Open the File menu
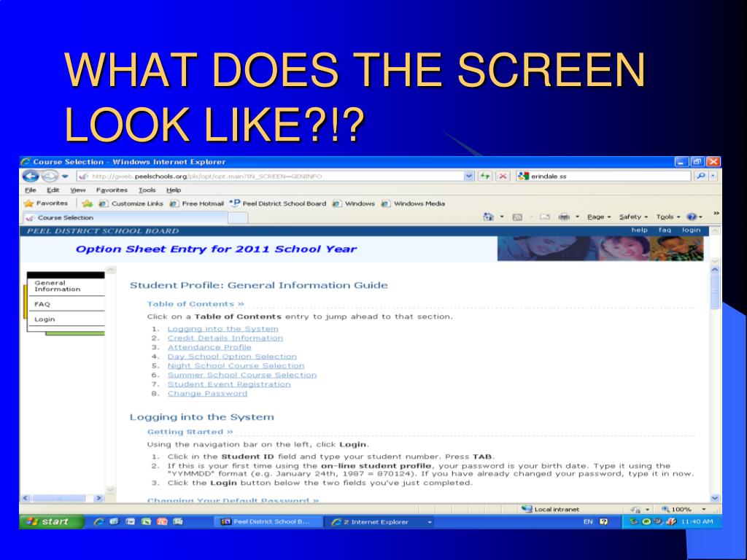 click(x=31, y=190)
